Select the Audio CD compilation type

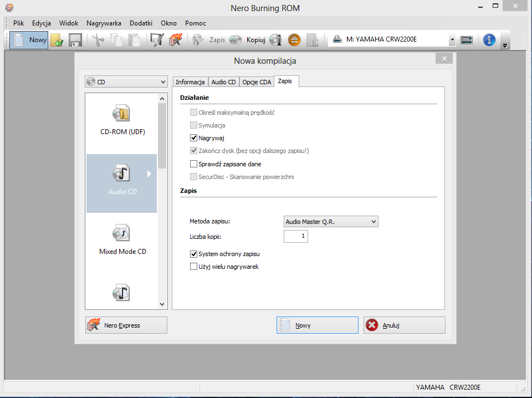[x=121, y=183]
